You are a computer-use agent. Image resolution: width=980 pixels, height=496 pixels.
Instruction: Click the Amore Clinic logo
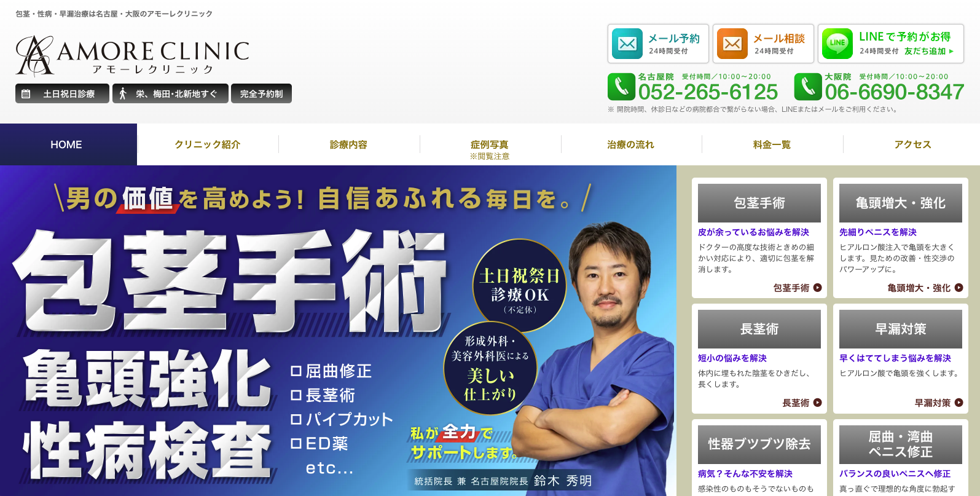(133, 55)
